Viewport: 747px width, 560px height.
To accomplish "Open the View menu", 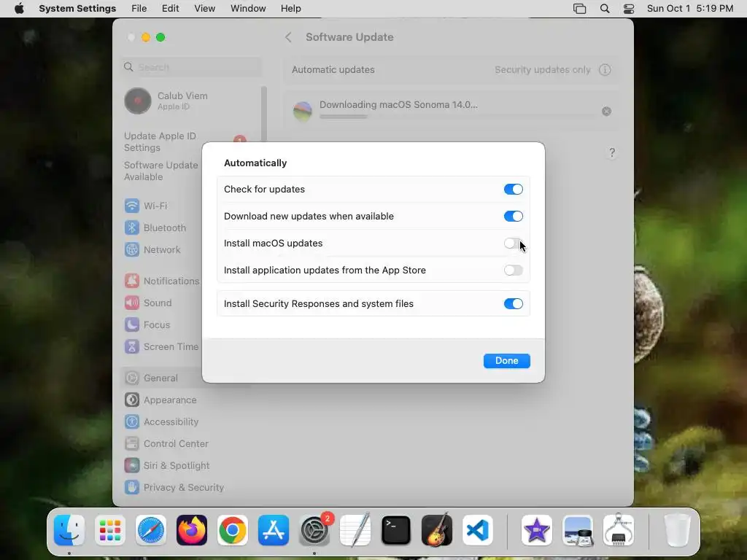I will [x=204, y=9].
